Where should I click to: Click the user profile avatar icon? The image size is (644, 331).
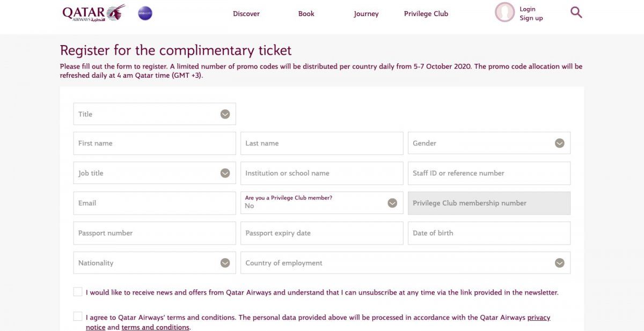pyautogui.click(x=504, y=12)
